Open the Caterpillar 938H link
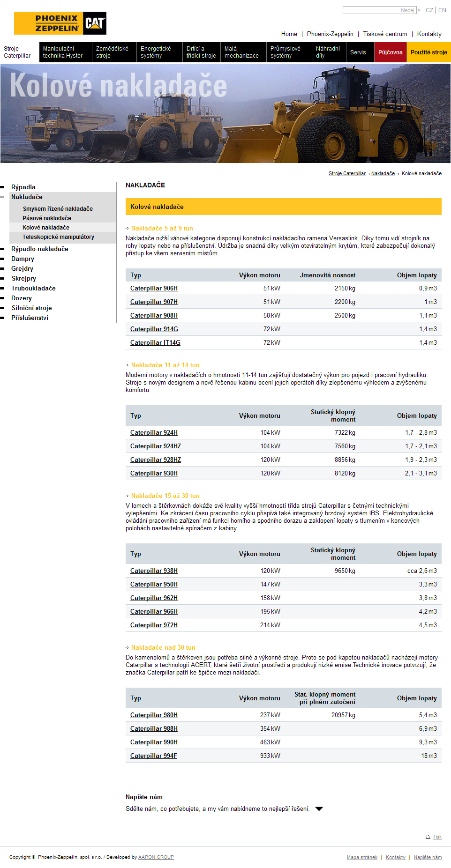This screenshot has height=868, width=451. tap(154, 571)
